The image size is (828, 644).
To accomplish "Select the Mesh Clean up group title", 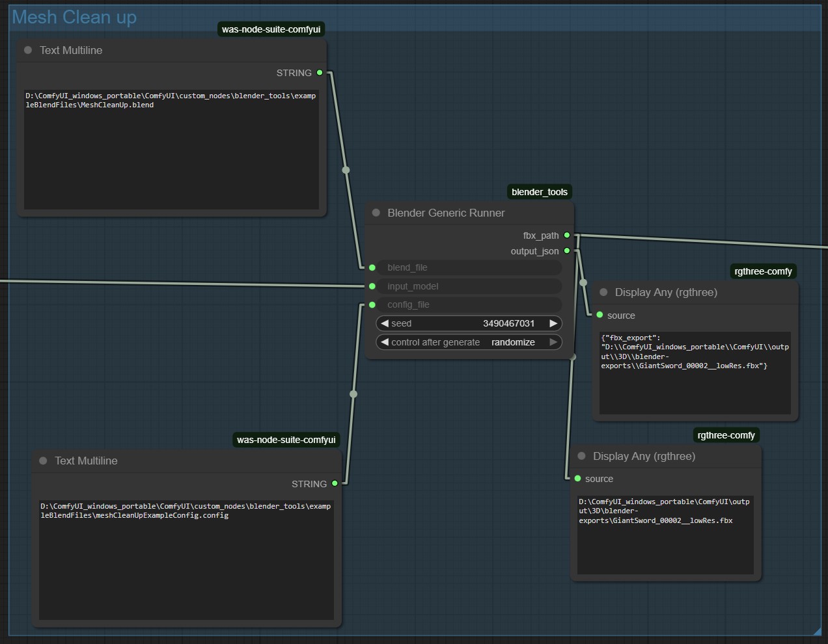I will point(74,17).
